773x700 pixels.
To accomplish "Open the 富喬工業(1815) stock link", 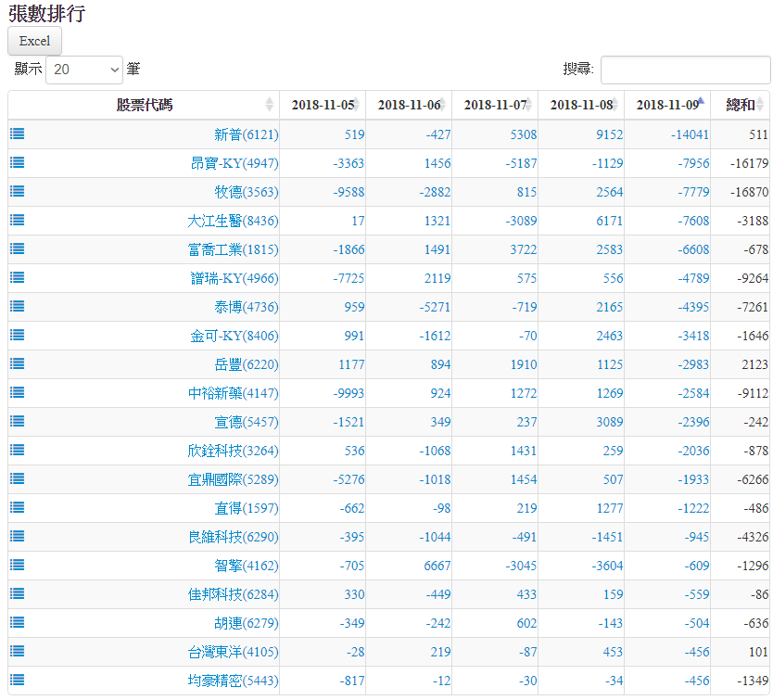I will point(232,249).
